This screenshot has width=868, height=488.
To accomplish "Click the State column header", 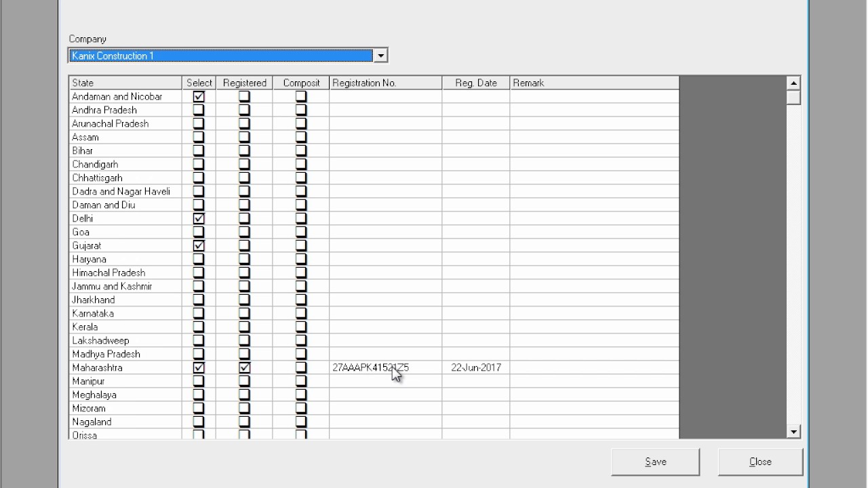I will click(x=125, y=83).
